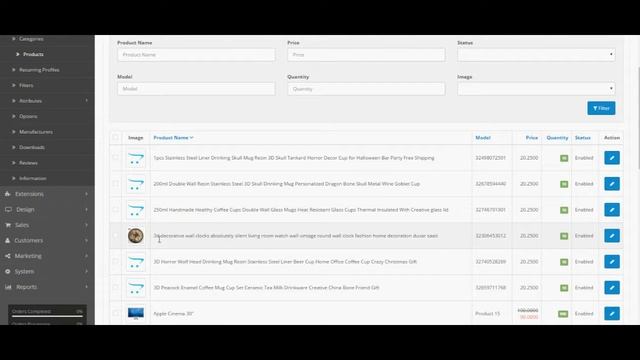This screenshot has width=640, height=360.
Task: Toggle the select-all checkbox in table header
Action: [116, 138]
